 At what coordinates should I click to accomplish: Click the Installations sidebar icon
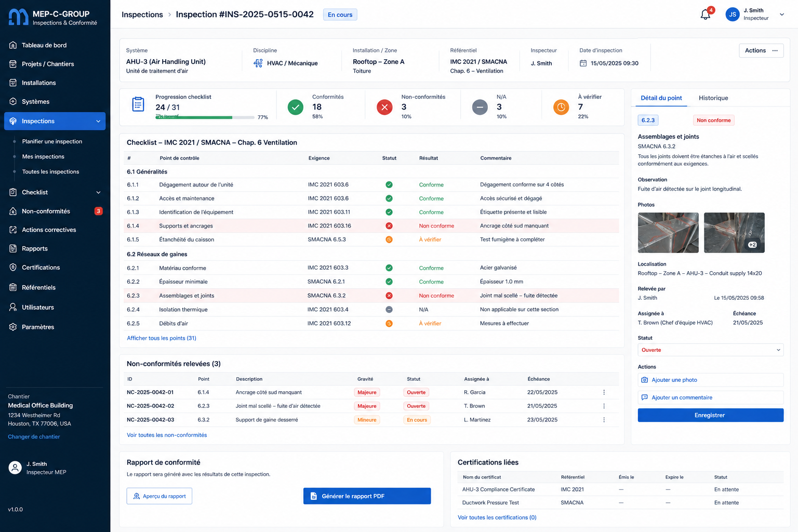(x=13, y=83)
